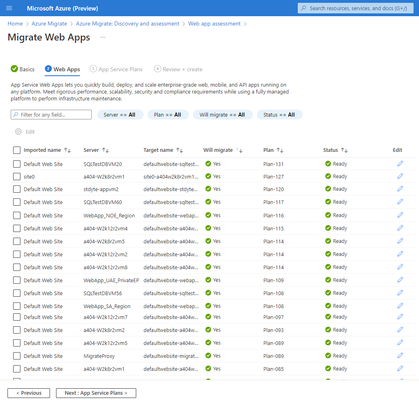
Task: Switch to the Basics tab
Action: 23,69
